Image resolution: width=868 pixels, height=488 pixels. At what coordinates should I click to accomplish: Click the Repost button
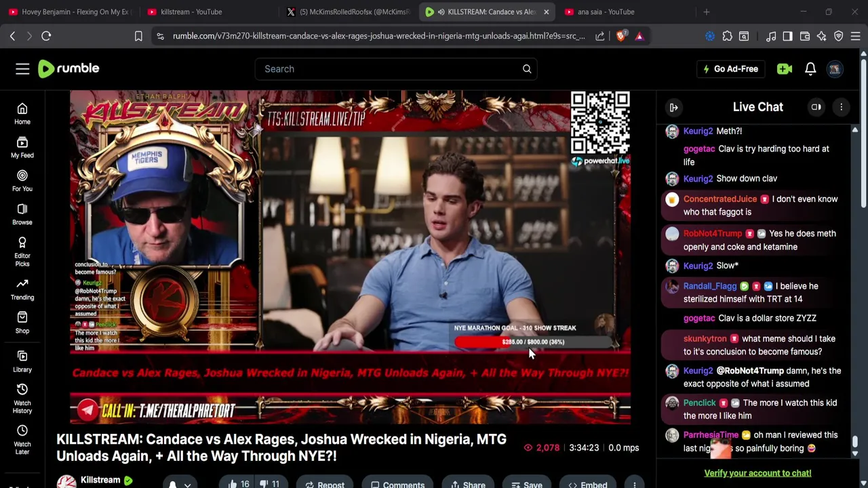324,485
